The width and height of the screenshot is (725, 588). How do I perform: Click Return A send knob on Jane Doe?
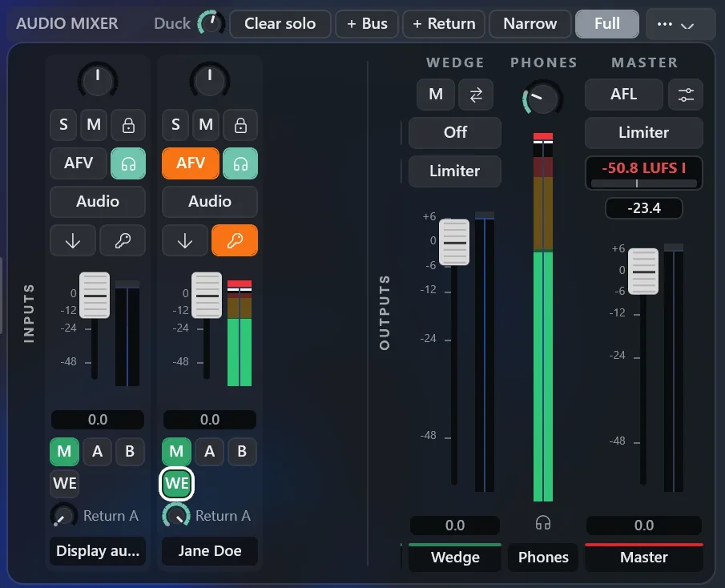pos(176,515)
